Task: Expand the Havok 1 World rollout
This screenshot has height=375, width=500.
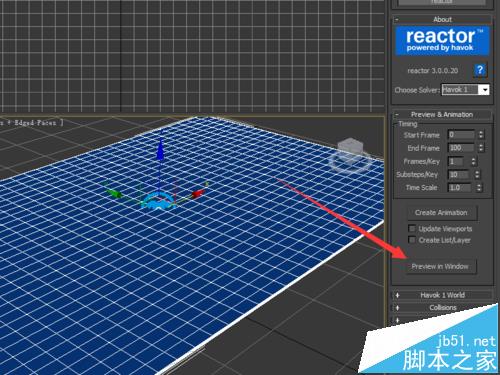Action: (x=442, y=295)
